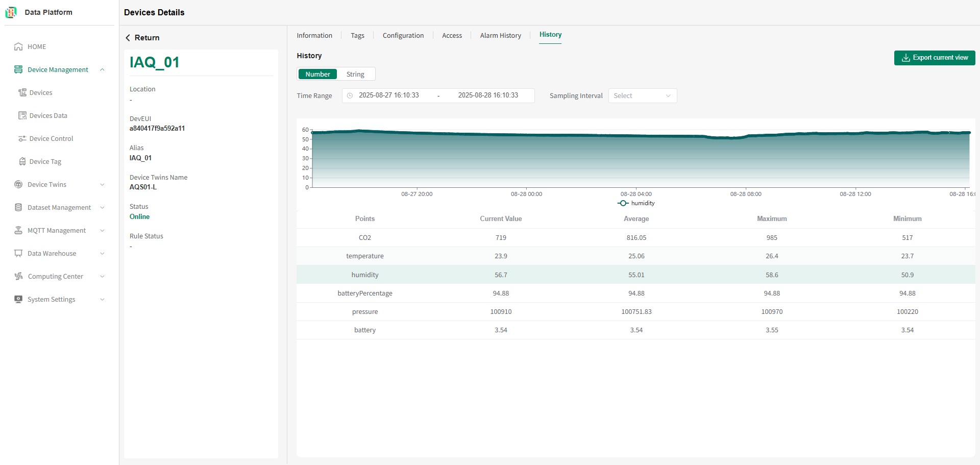Viewport: 980px width, 465px height.
Task: Click the HOME house icon
Action: coord(18,46)
